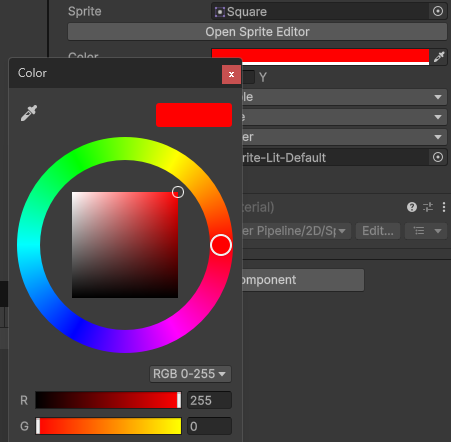Open material help reference icon
This screenshot has height=442, width=451.
(x=412, y=207)
